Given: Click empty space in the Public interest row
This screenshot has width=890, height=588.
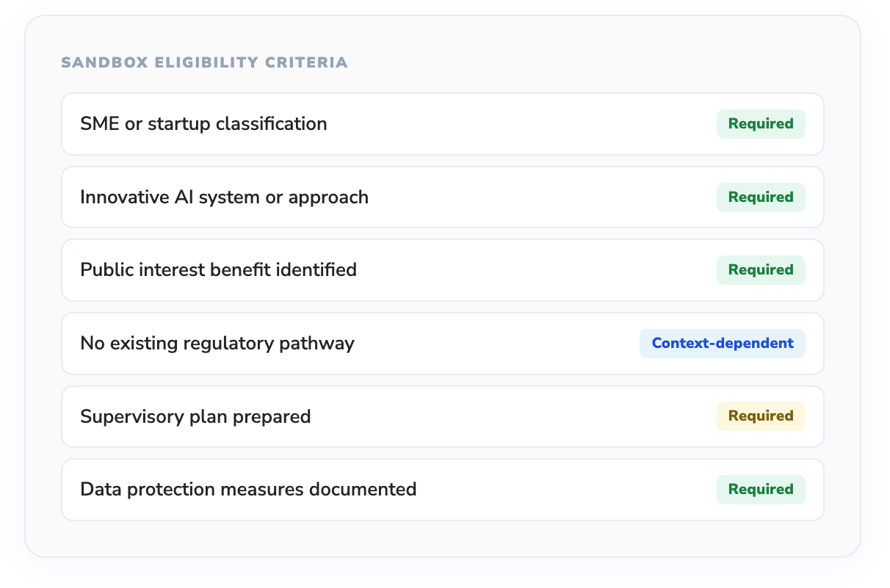Looking at the screenshot, I should click(x=529, y=270).
